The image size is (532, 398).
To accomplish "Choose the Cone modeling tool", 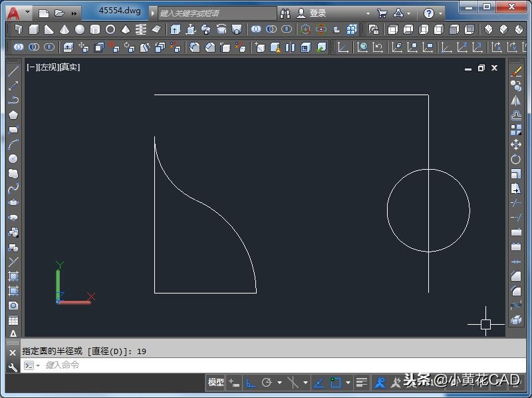I will (x=65, y=30).
